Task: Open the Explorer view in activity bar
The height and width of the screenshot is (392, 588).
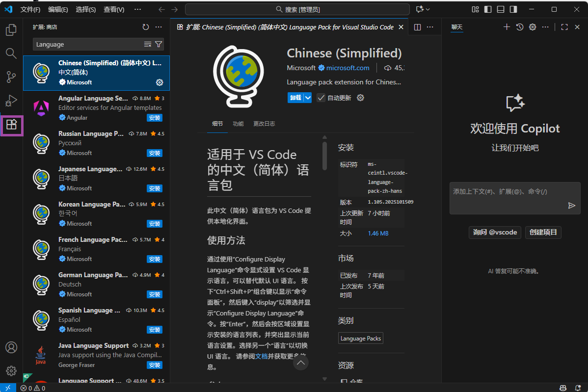Action: (x=11, y=30)
